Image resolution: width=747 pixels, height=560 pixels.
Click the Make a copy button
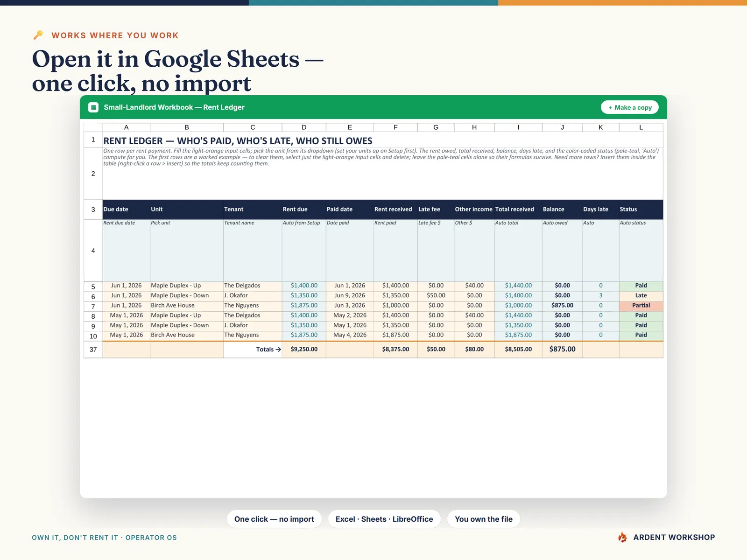pos(630,107)
